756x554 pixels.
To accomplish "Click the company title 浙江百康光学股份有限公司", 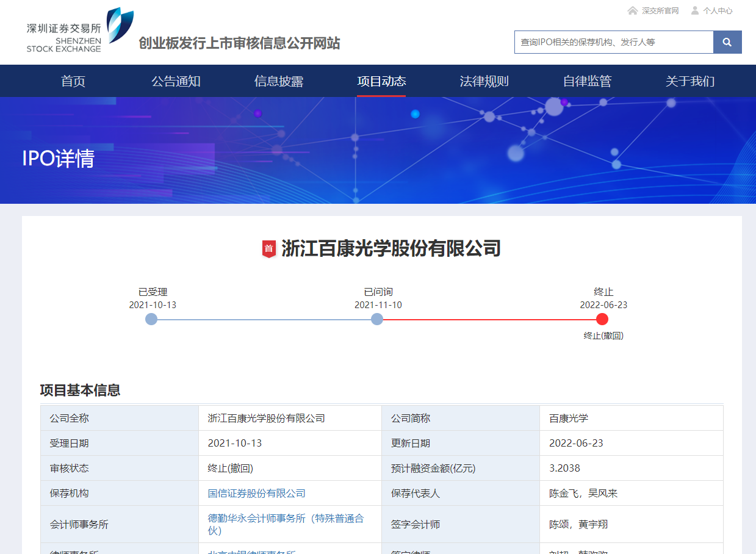I will [x=391, y=249].
